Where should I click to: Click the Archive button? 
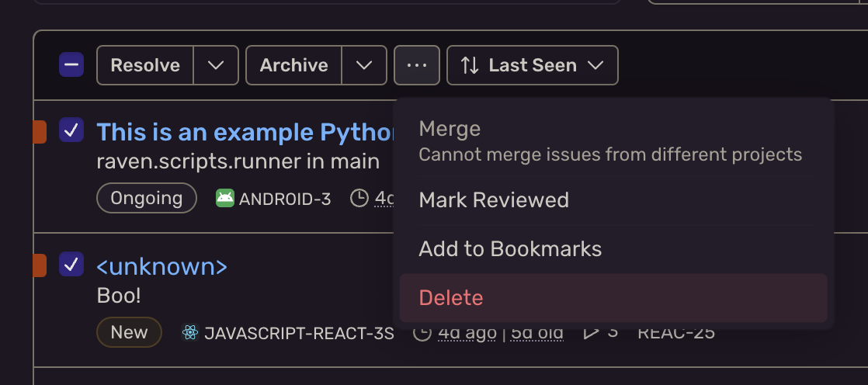(294, 65)
